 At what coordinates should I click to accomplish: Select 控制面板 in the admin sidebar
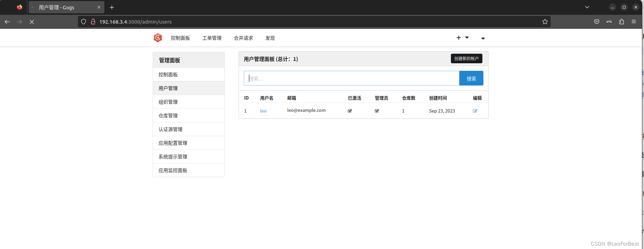189,75
